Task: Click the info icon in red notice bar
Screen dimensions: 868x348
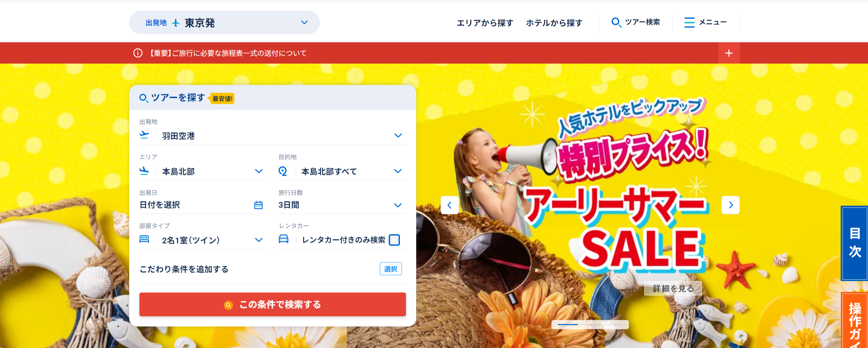Action: (138, 53)
